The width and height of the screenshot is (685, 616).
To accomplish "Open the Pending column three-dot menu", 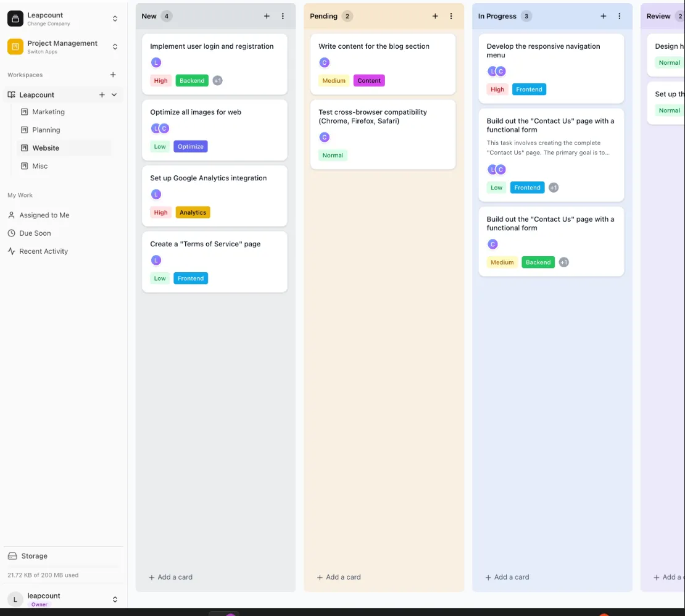I will [451, 17].
